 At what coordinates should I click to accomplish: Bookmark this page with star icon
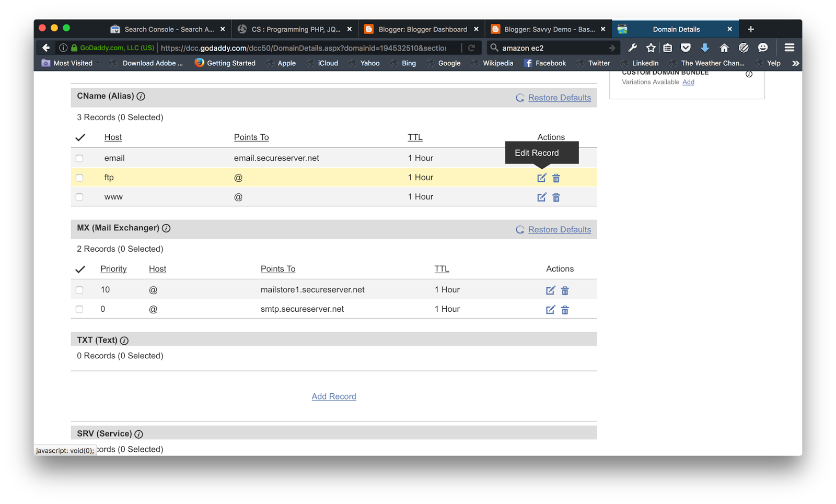click(651, 48)
